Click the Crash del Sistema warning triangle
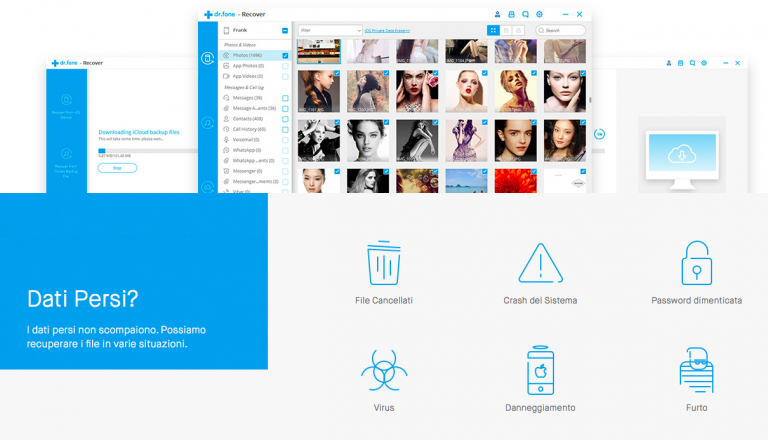The height and width of the screenshot is (440, 768). point(540,263)
